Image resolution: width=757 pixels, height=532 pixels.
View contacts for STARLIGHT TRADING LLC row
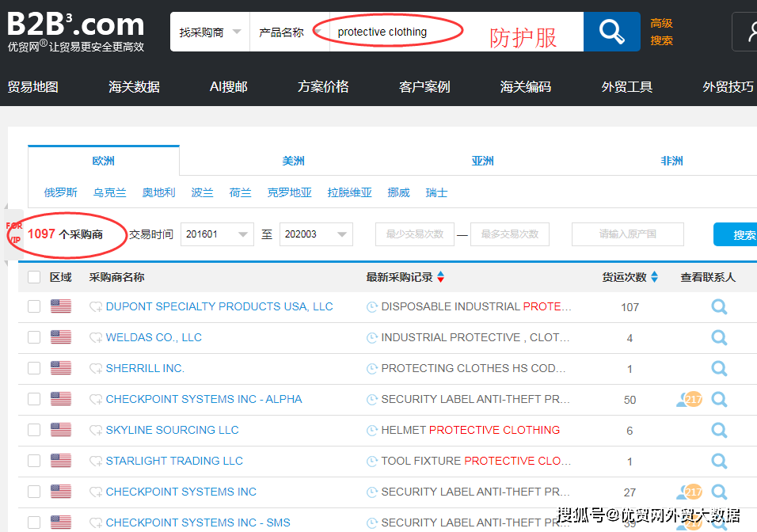(x=719, y=461)
